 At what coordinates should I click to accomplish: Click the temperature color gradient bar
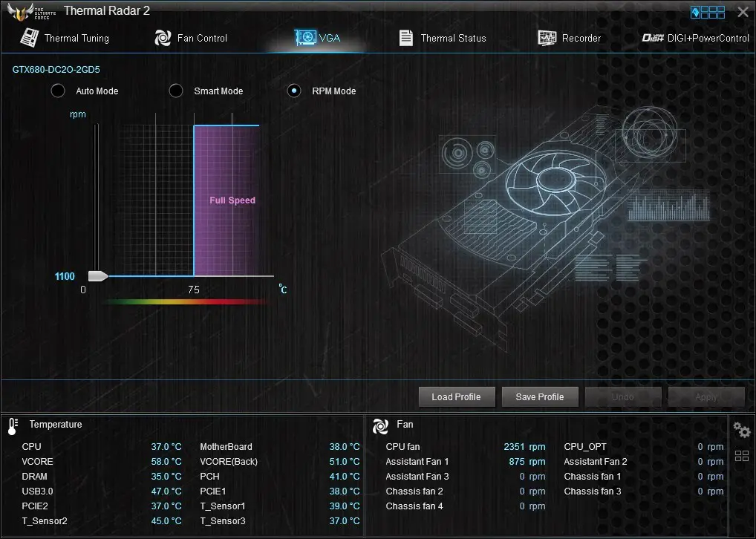186,302
